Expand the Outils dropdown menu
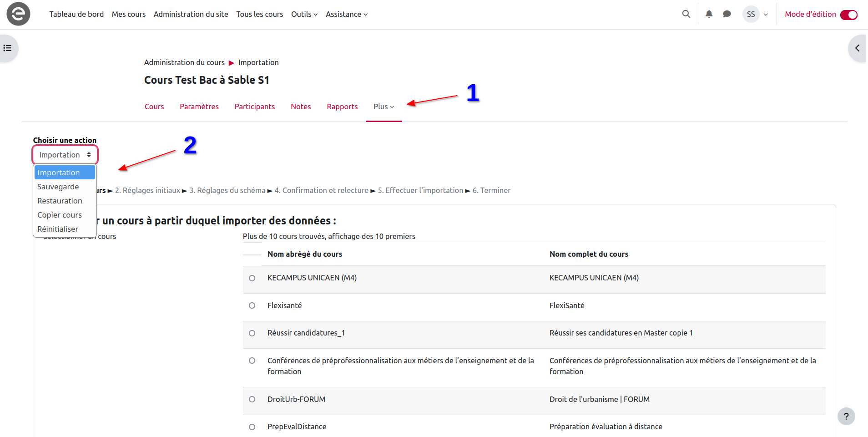 (x=304, y=14)
